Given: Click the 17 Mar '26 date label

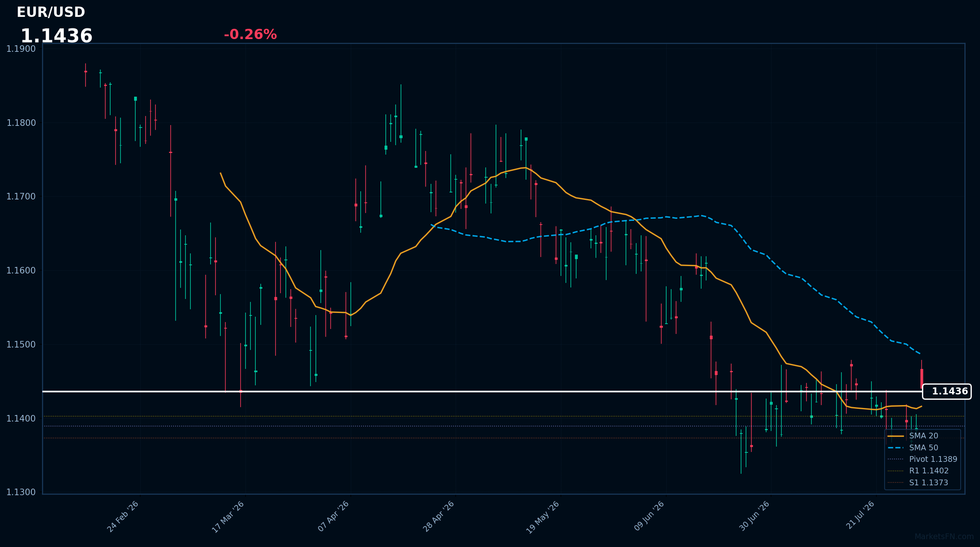Looking at the screenshot, I should point(228,517).
